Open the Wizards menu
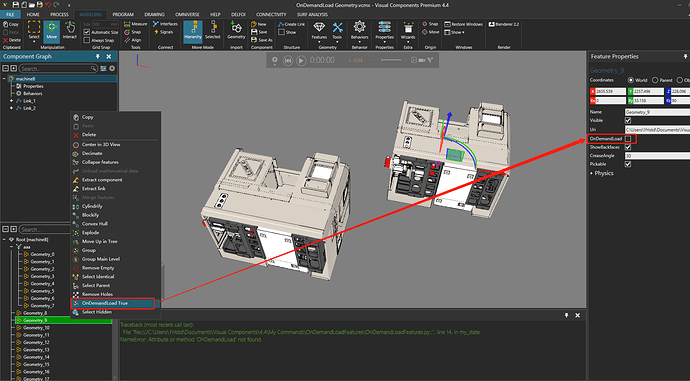The height and width of the screenshot is (381, 690). click(408, 31)
